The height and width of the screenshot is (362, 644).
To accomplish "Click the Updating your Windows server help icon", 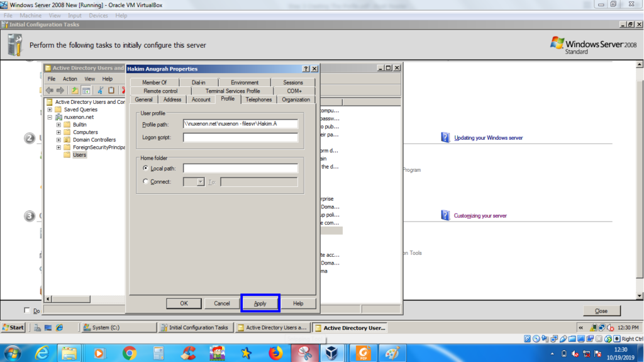I will coord(445,137).
